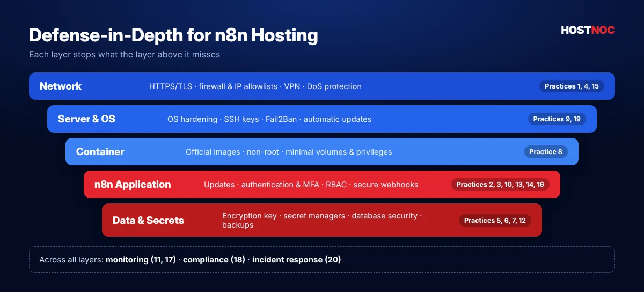Select the 'n8n Application' layer label

click(x=133, y=184)
